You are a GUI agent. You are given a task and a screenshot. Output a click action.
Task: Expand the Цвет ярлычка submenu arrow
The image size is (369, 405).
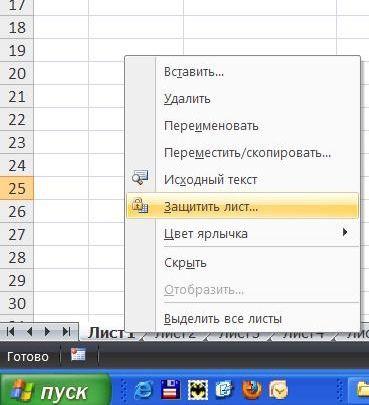345,232
